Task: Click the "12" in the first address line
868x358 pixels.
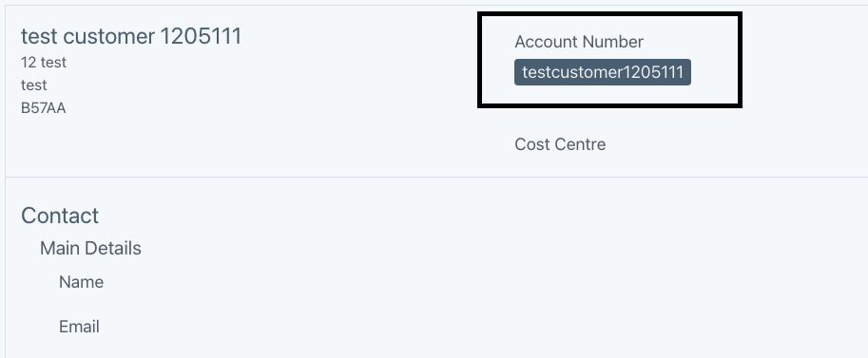Action: pos(29,63)
